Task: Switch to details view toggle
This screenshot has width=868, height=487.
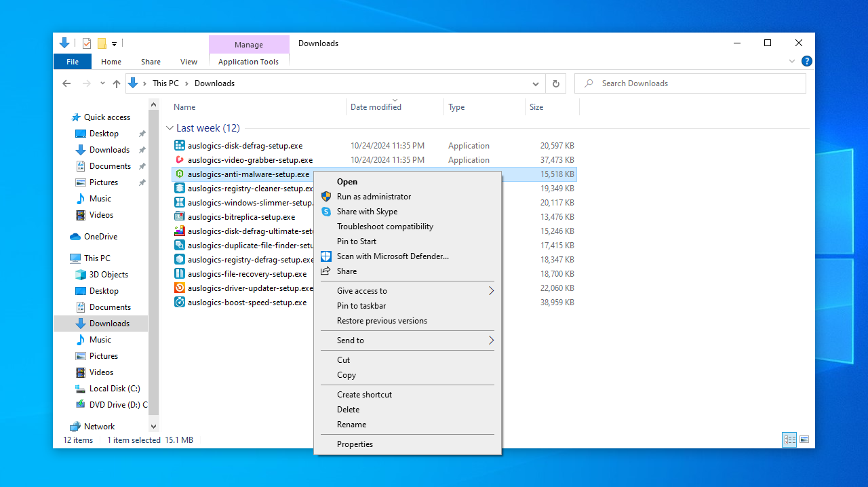Action: coord(789,440)
